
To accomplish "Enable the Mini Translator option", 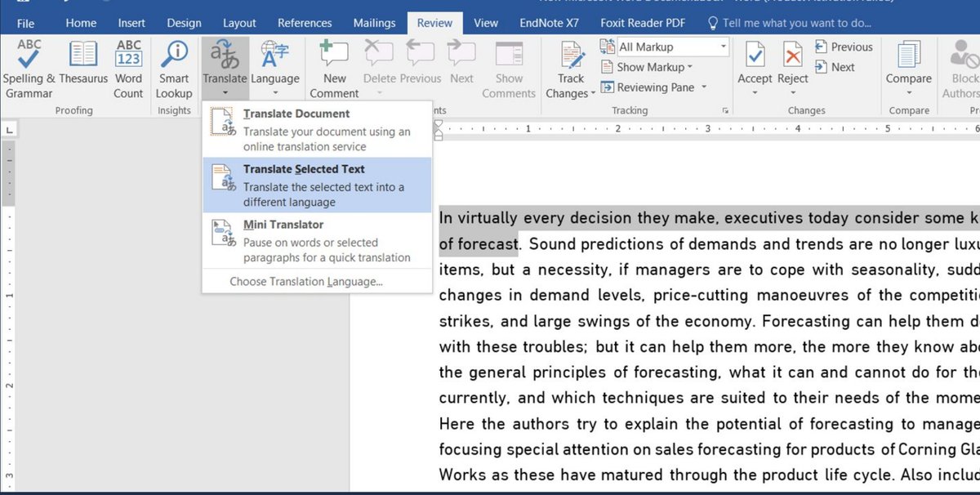I will pyautogui.click(x=318, y=240).
